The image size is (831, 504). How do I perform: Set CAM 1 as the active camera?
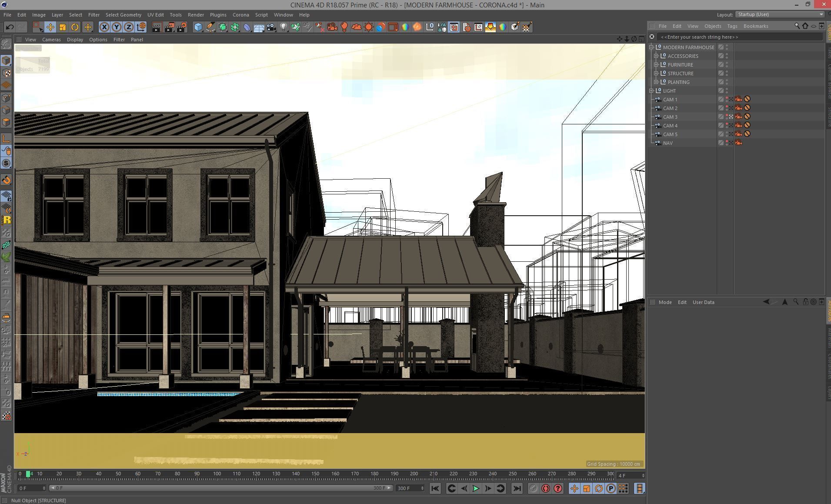pos(731,99)
